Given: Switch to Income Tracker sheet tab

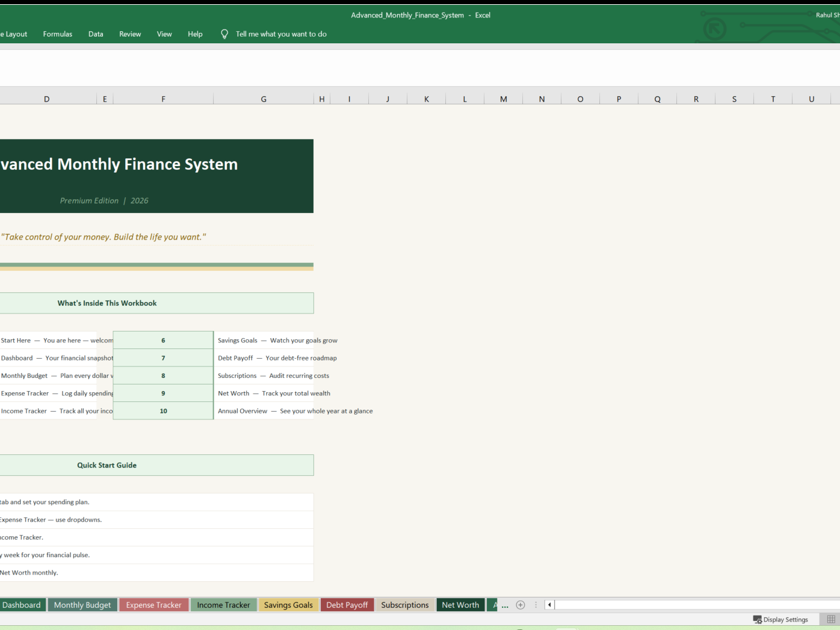Looking at the screenshot, I should (223, 605).
